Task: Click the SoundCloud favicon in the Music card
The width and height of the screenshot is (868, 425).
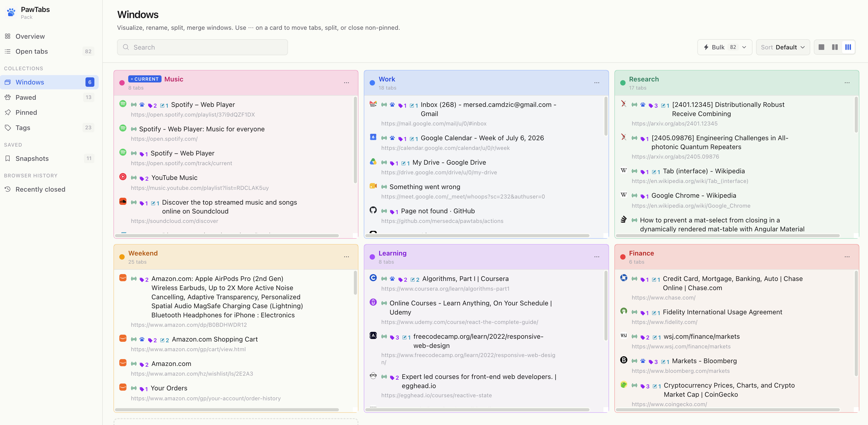Action: (x=123, y=201)
